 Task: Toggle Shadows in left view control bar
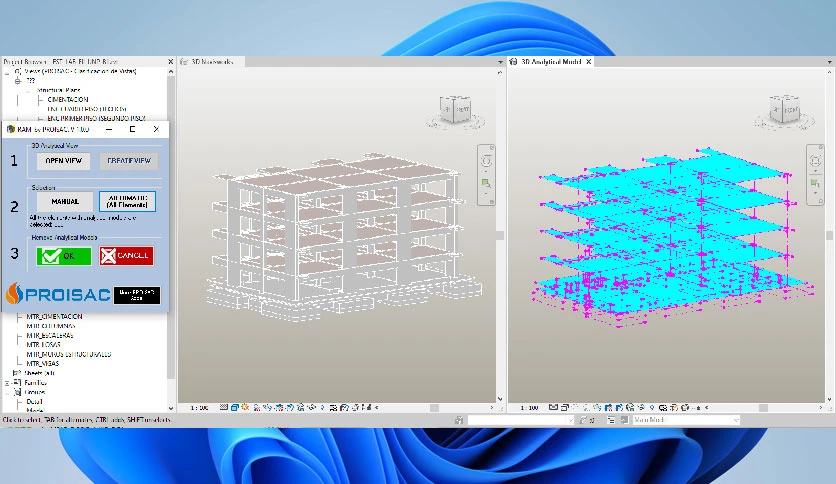coord(257,407)
